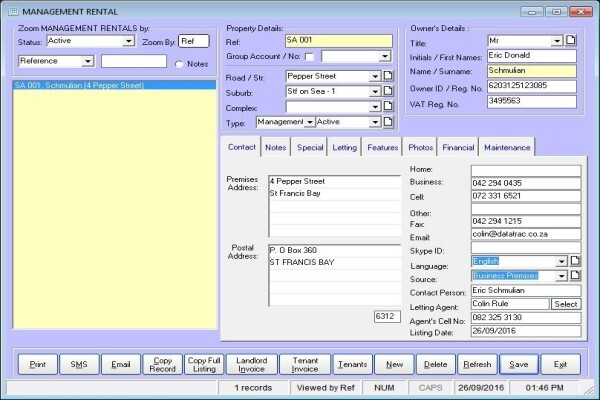Open the Status dropdown showing Active

click(129, 41)
